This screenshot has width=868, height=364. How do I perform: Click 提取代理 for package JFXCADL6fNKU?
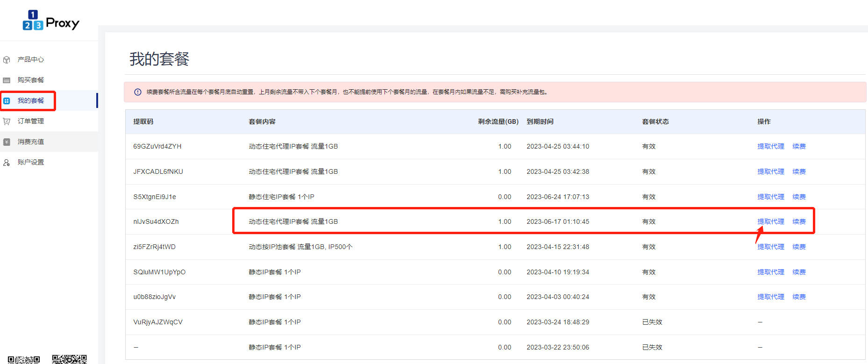[770, 171]
